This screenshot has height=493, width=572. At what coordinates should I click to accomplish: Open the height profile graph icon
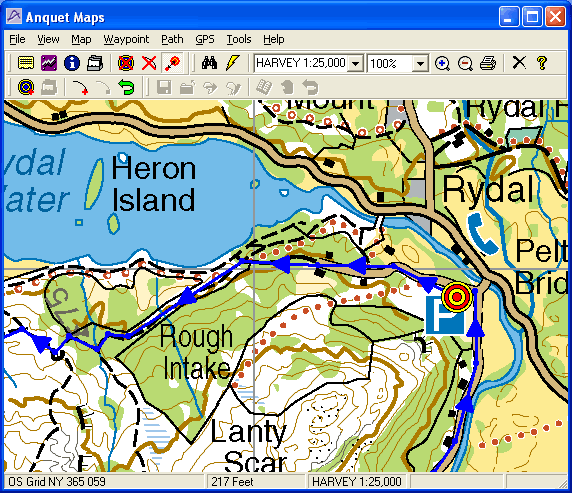pos(49,63)
